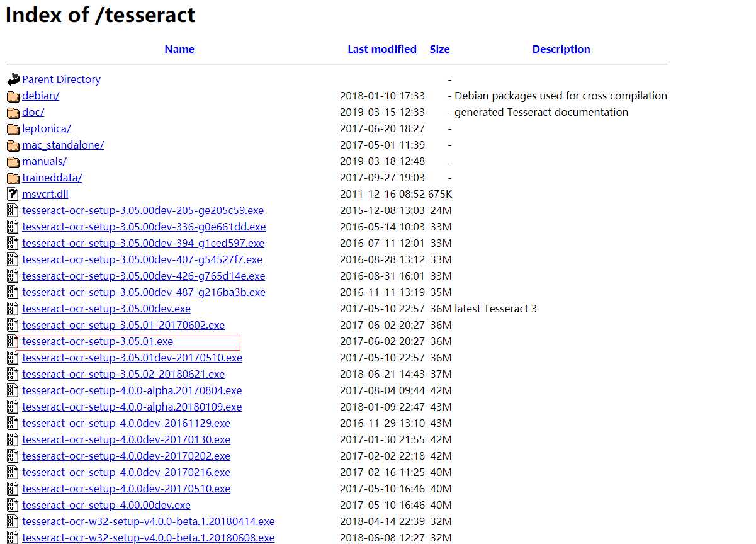Download tesseract-ocr-setup-3.05.01dev-20170510.exe link
The width and height of the screenshot is (756, 544).
coord(132,358)
